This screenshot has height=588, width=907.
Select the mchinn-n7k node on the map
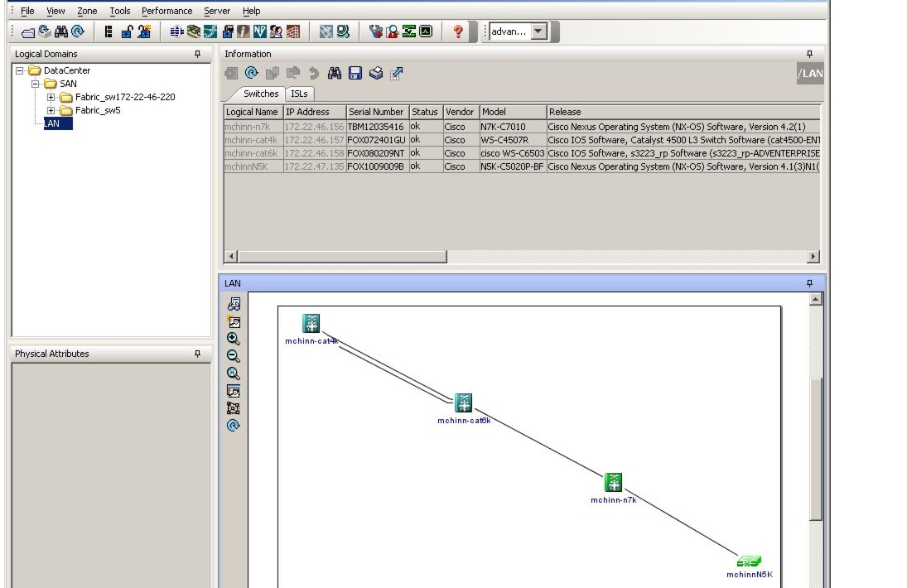[613, 482]
